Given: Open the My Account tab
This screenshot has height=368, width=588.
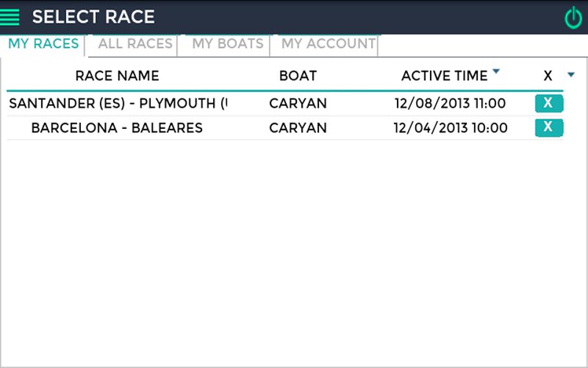Looking at the screenshot, I should point(328,44).
